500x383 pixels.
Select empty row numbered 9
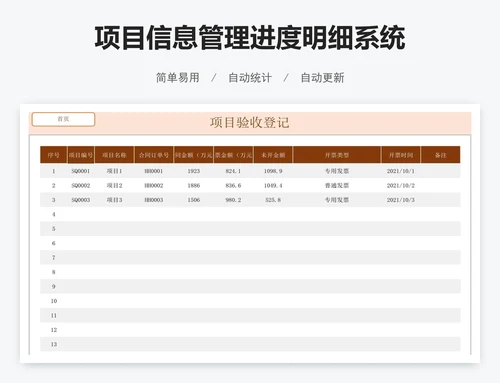[x=250, y=286]
